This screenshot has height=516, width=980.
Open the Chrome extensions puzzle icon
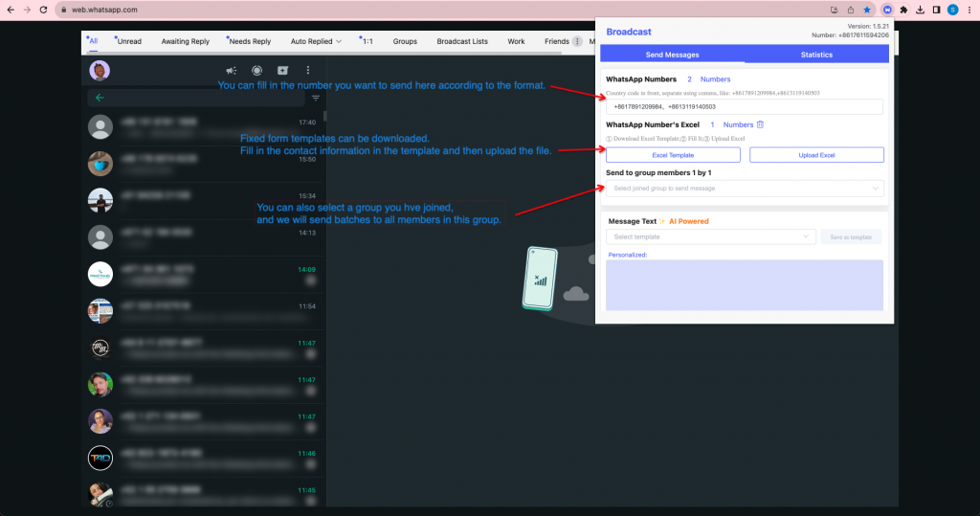(x=903, y=10)
